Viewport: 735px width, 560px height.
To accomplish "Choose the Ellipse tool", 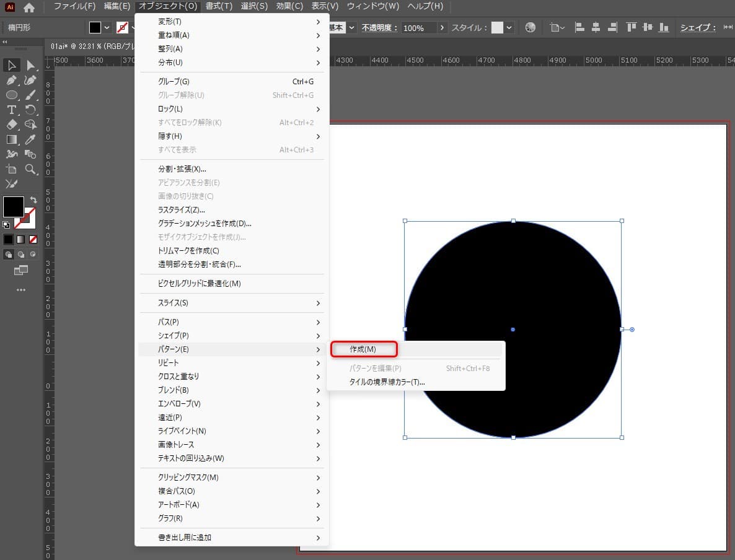I will point(12,95).
